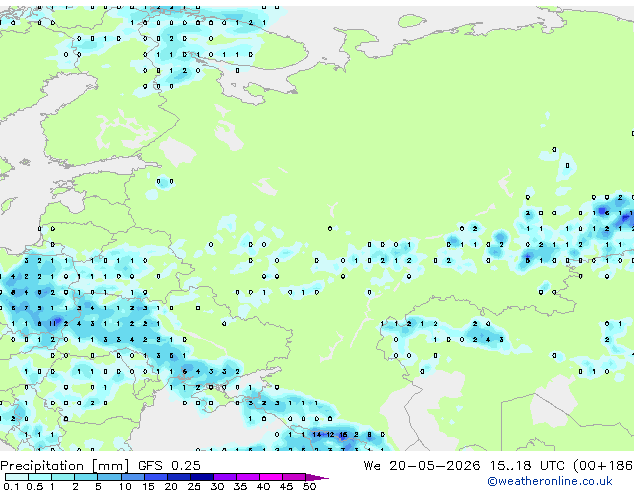Click the legend label '0.1'
The height and width of the screenshot is (490, 634).
pyautogui.click(x=11, y=486)
